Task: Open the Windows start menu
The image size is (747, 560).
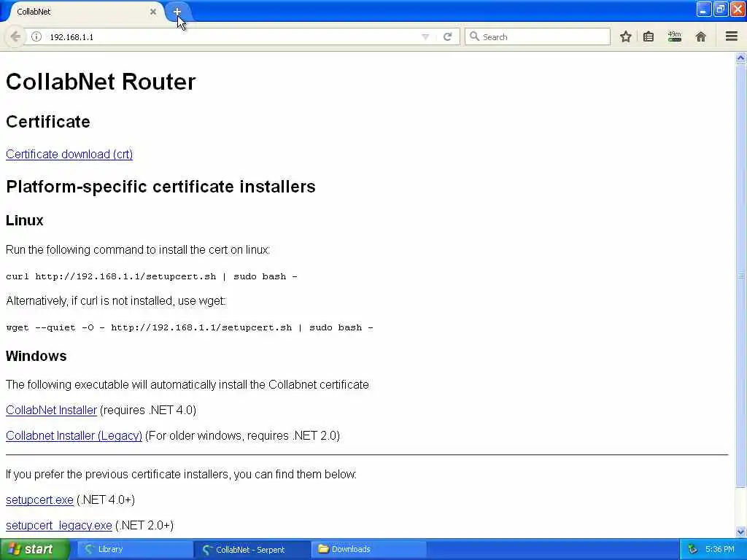Action: pyautogui.click(x=34, y=549)
